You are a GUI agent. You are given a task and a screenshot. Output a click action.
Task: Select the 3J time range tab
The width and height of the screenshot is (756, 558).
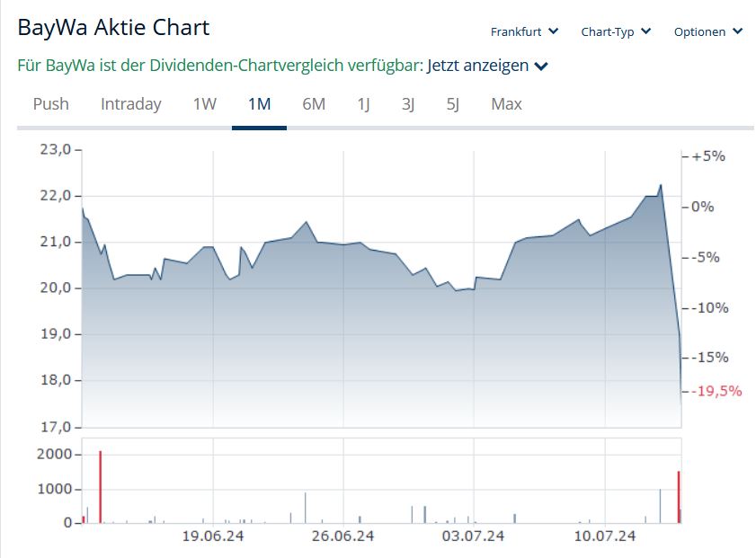[408, 104]
